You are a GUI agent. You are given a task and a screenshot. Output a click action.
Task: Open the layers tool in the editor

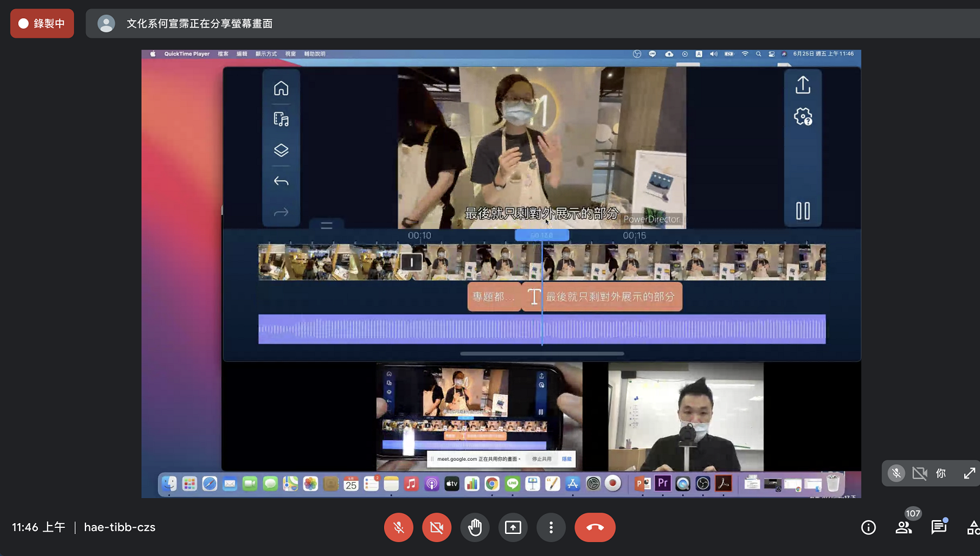(281, 150)
